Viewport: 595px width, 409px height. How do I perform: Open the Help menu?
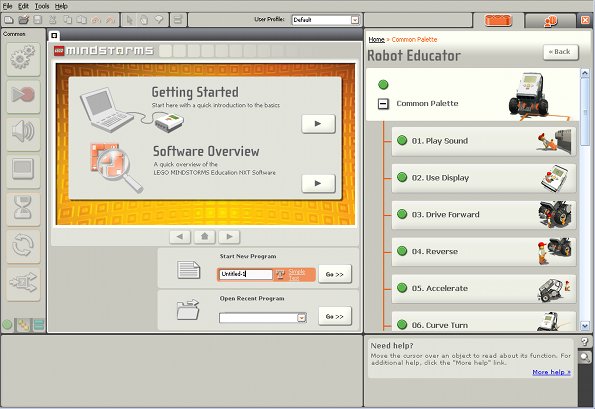coord(61,6)
